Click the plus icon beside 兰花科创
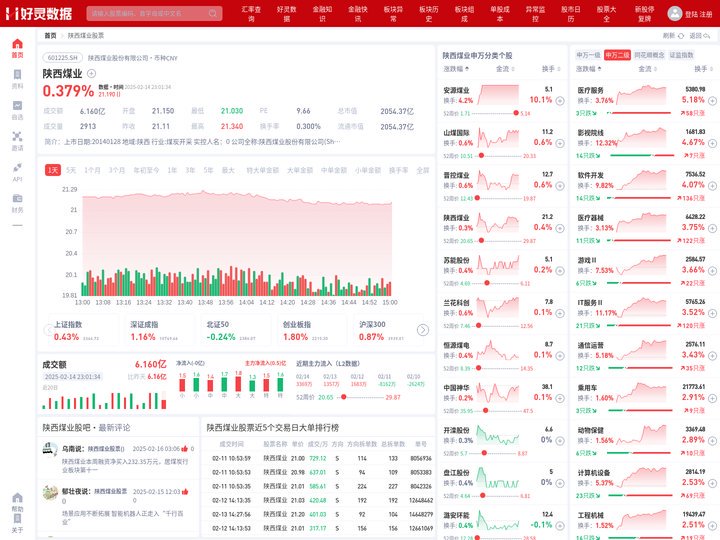 (x=560, y=313)
